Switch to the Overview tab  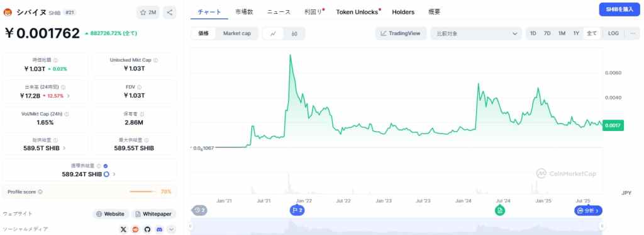coord(434,12)
